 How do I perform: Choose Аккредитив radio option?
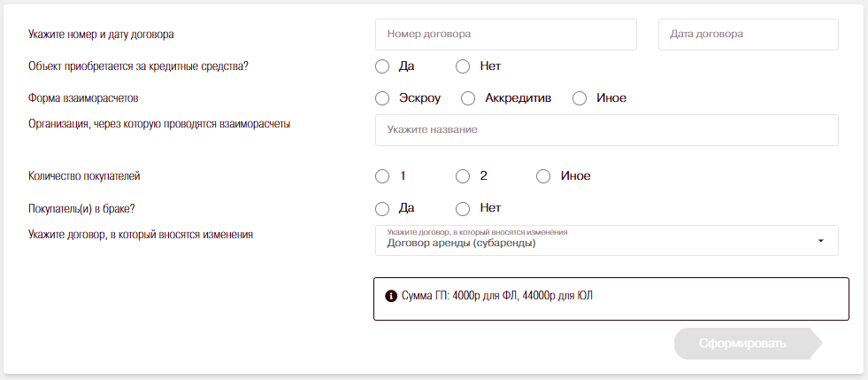469,98
